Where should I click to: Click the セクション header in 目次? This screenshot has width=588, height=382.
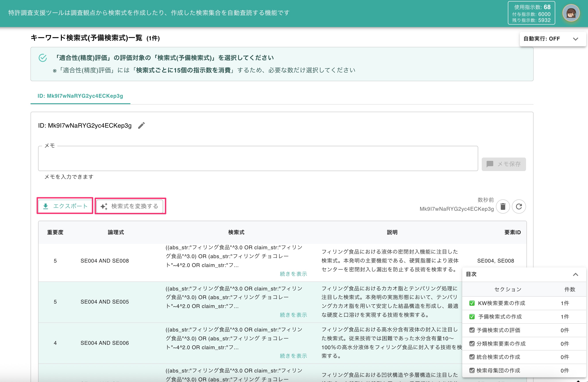click(508, 289)
